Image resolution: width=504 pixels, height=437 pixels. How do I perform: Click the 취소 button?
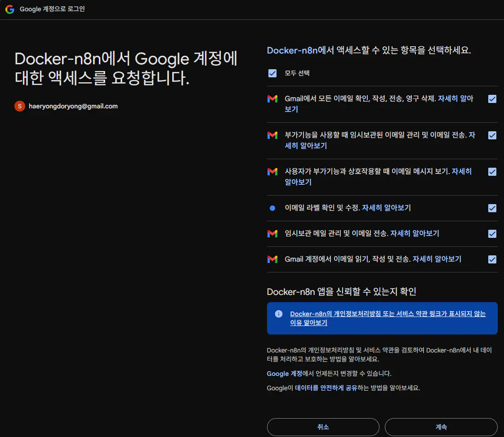tap(323, 427)
